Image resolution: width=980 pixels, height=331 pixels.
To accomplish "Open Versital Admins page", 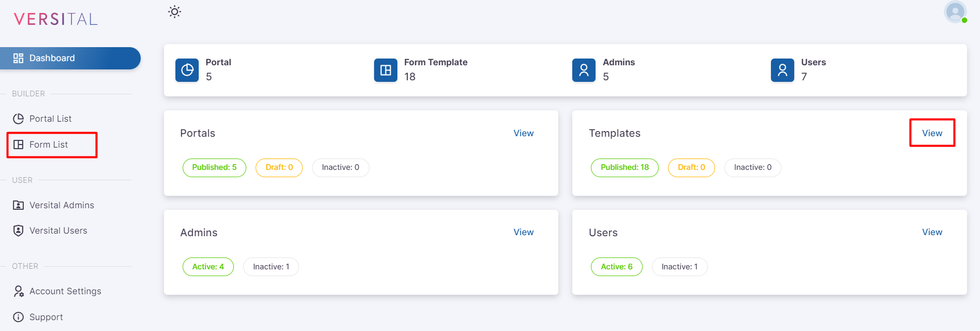I will 62,205.
